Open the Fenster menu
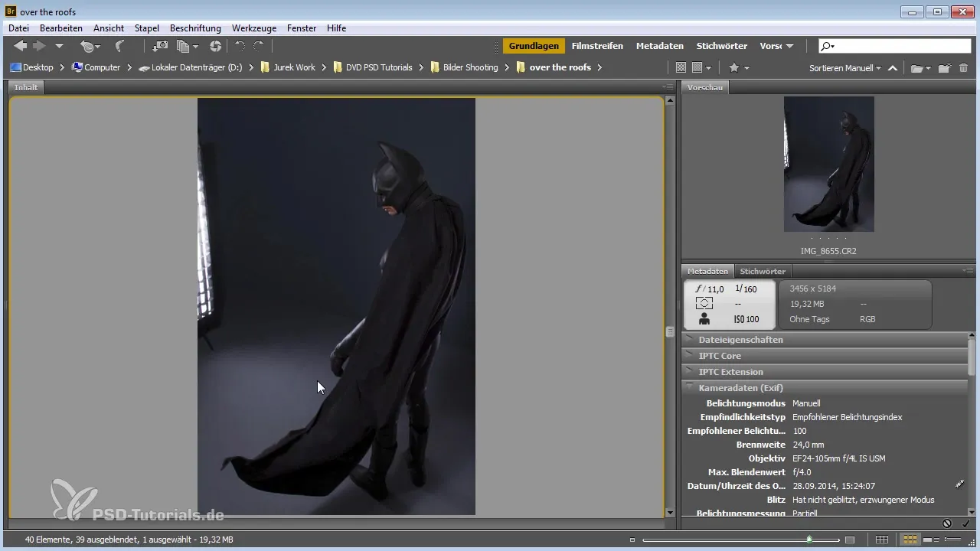980x551 pixels. click(302, 28)
